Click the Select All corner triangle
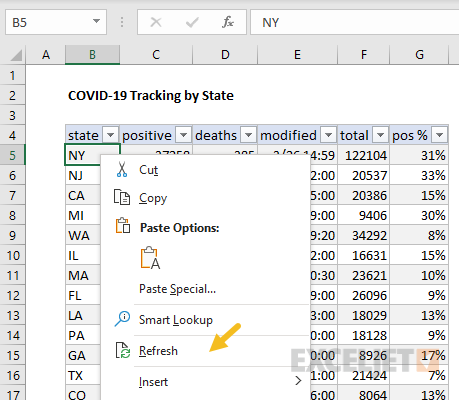This screenshot has height=400, width=459. [16, 55]
